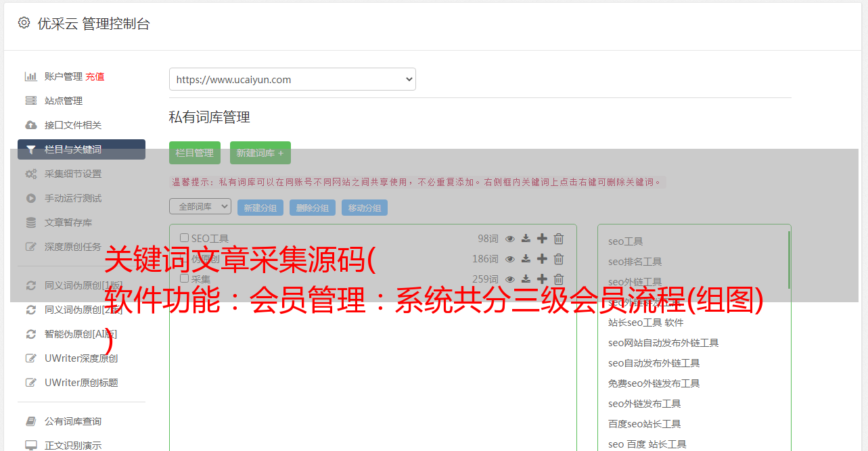Click the 新建词库 + button

click(260, 153)
